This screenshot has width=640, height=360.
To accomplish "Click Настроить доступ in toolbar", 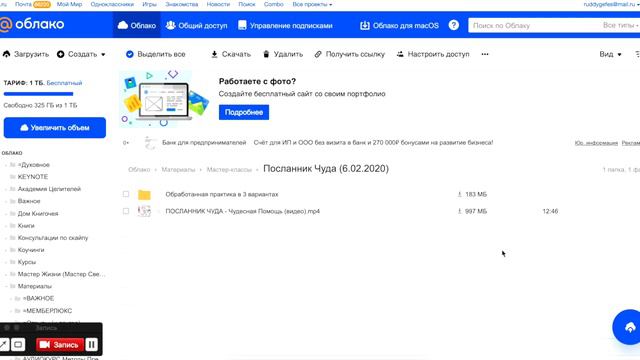I will point(433,54).
